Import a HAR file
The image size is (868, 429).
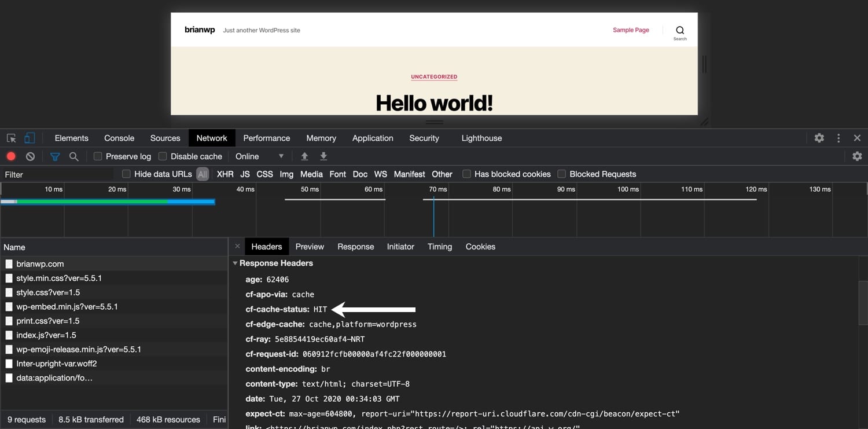point(304,156)
